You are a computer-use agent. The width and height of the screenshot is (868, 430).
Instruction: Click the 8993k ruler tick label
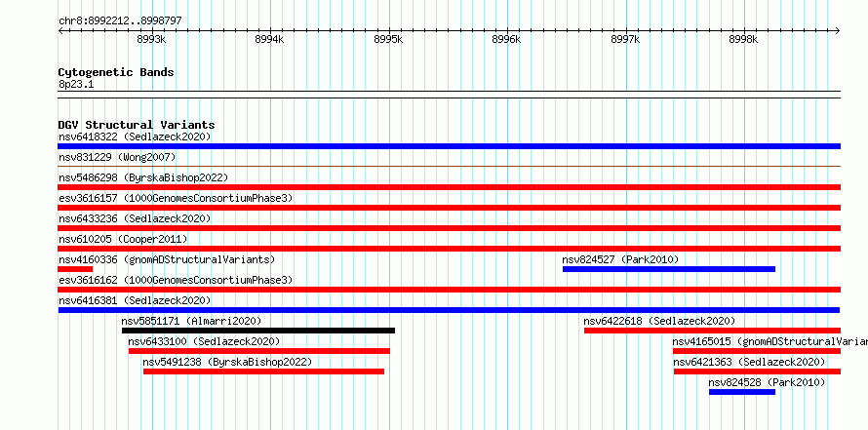coord(150,39)
